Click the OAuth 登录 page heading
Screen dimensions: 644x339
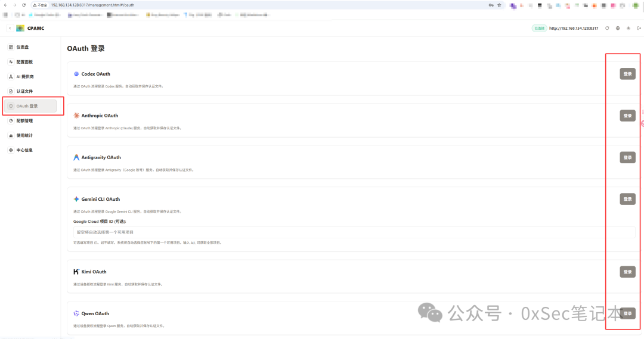pos(86,48)
